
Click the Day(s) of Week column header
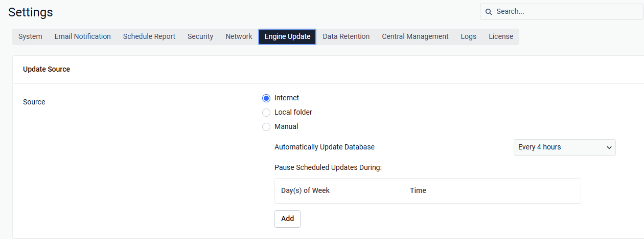305,191
